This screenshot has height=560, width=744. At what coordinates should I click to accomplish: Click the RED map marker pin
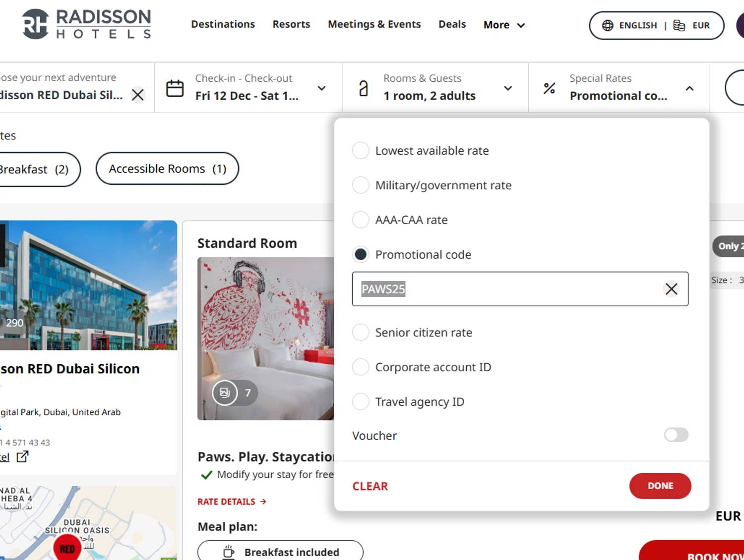click(67, 548)
